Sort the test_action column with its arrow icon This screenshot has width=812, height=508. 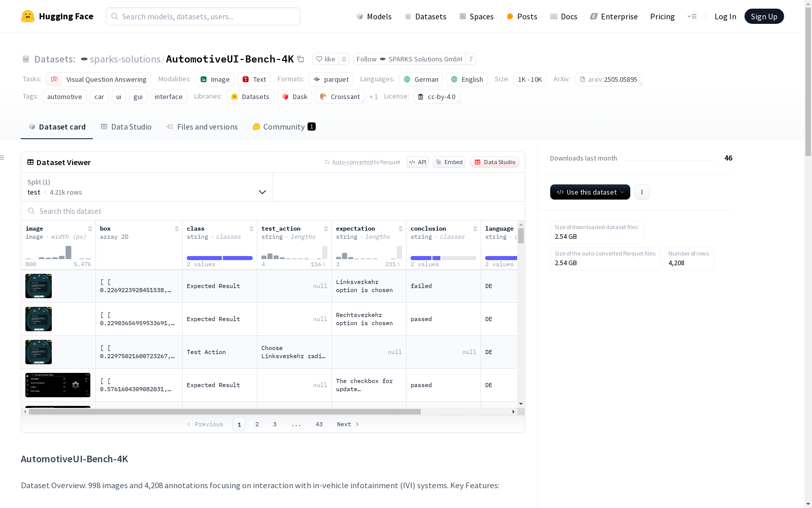pos(326,229)
